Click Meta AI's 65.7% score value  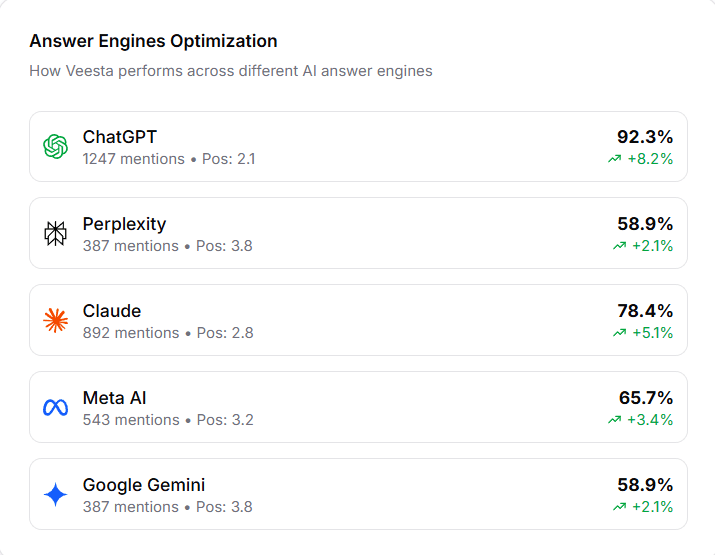point(645,398)
